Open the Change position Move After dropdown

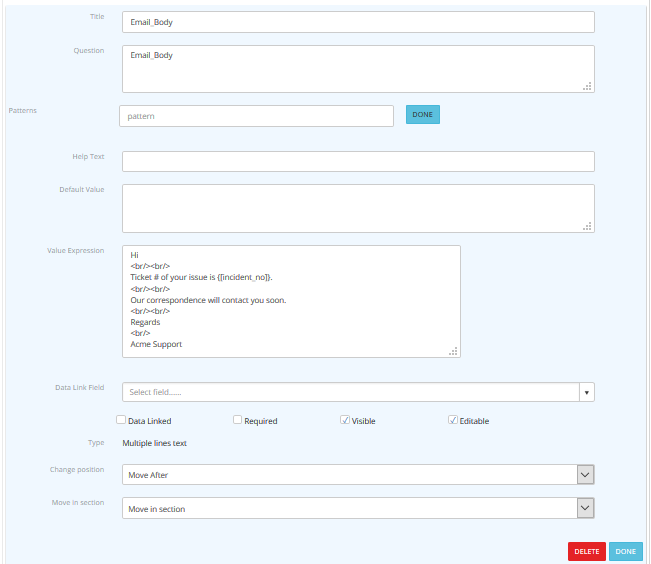point(358,475)
